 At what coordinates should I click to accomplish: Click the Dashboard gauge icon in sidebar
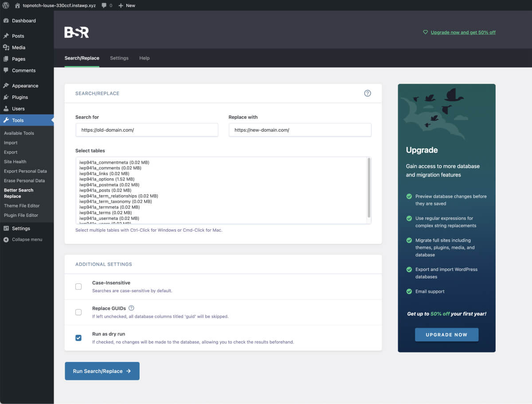(x=6, y=21)
